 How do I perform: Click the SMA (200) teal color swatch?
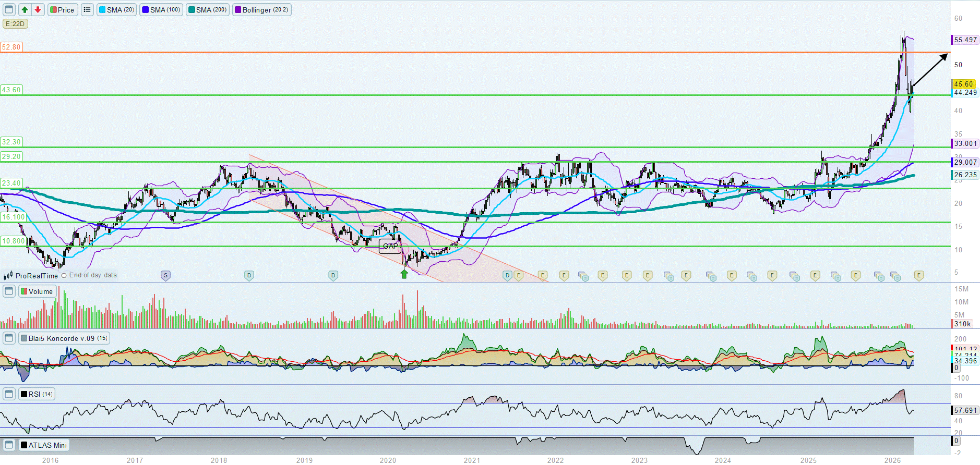coord(192,9)
